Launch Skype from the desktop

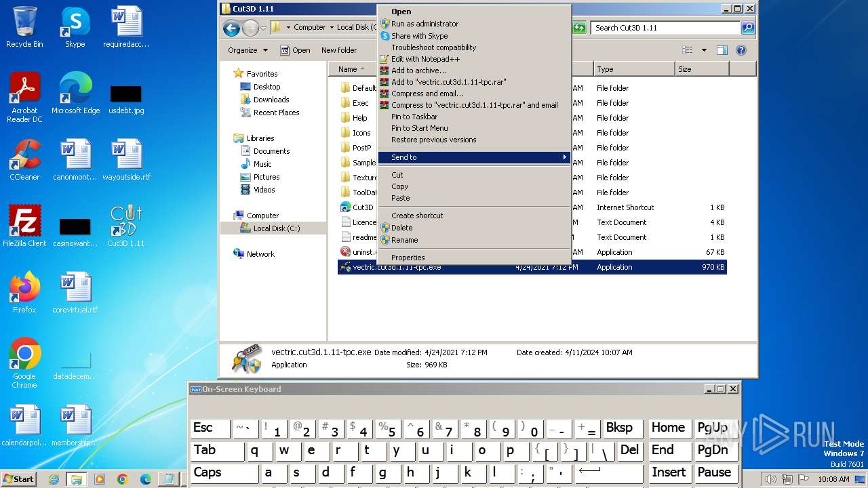(x=75, y=27)
